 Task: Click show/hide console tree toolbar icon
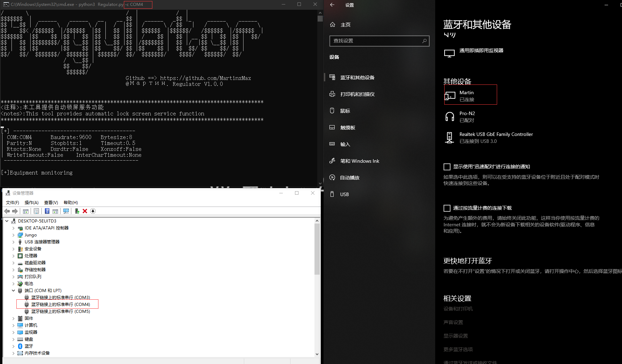(26, 211)
